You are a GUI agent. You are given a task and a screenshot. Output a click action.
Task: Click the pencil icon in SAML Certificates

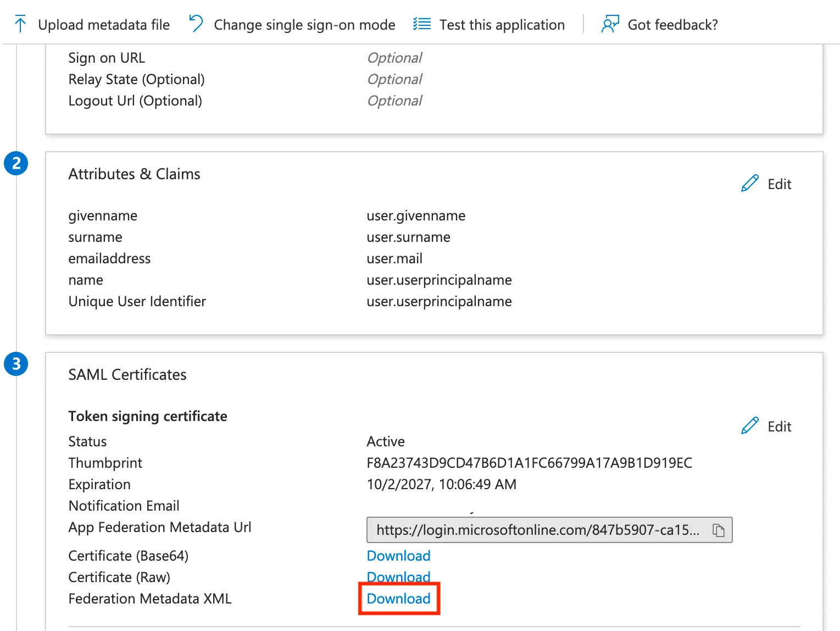[750, 426]
